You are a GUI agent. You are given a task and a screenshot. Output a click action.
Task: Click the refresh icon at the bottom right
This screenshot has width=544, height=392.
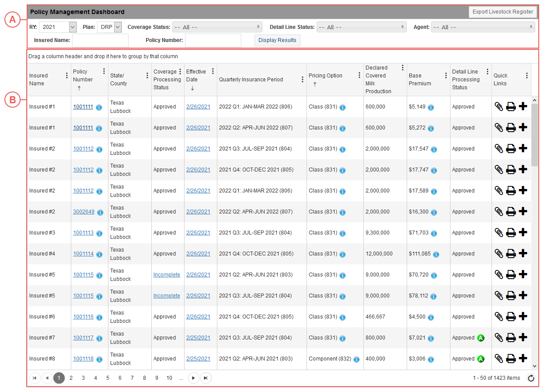tap(531, 378)
